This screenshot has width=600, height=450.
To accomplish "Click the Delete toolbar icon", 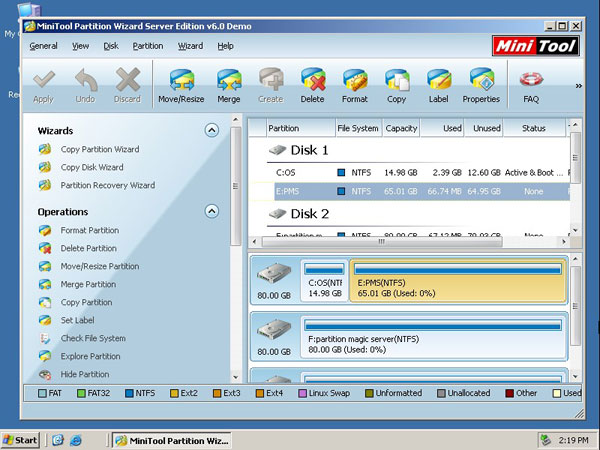I will pyautogui.click(x=313, y=79).
